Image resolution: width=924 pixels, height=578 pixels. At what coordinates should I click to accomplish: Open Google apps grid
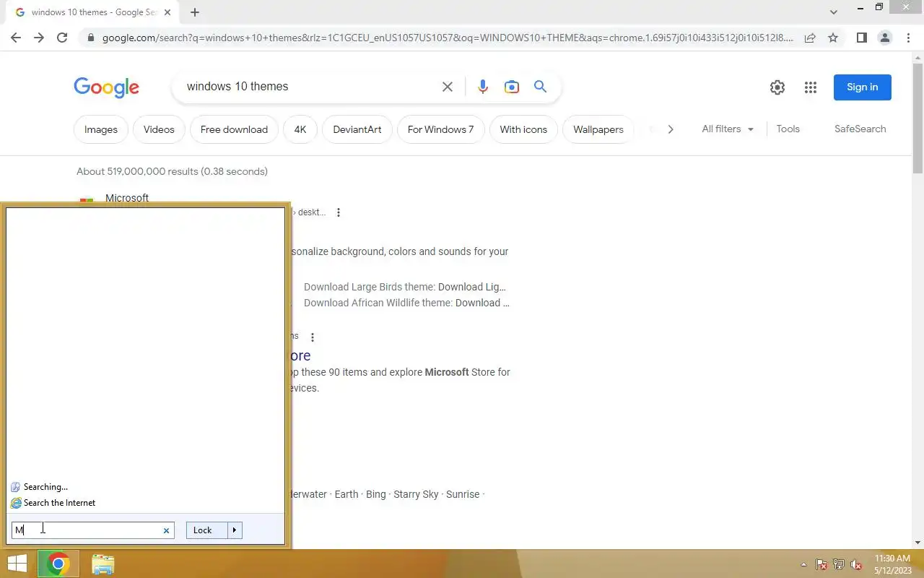[x=811, y=87]
